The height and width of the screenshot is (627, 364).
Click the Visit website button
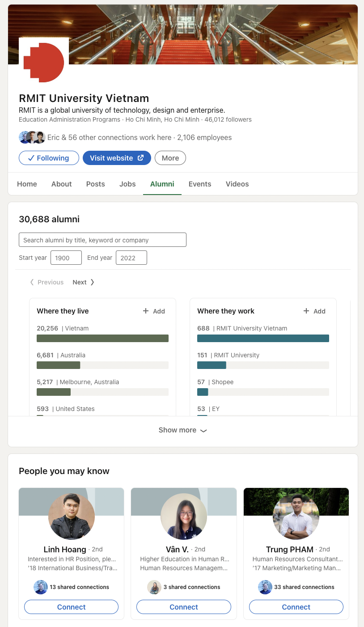(117, 158)
